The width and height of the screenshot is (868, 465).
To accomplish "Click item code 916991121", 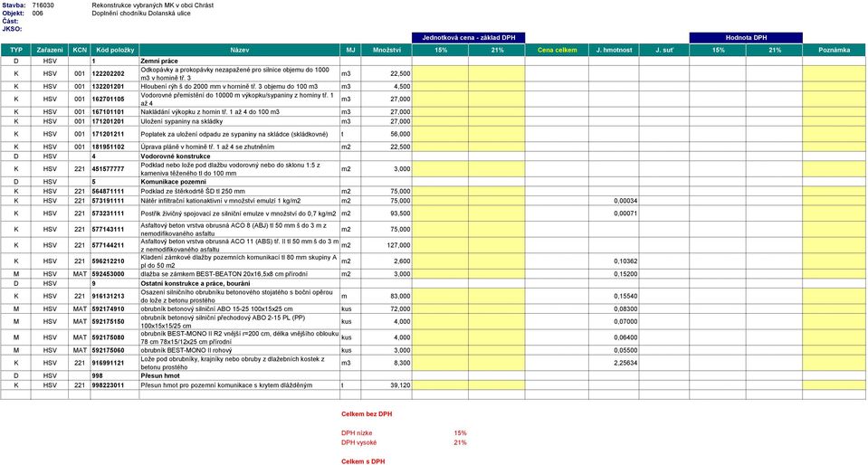I will pos(108,363).
